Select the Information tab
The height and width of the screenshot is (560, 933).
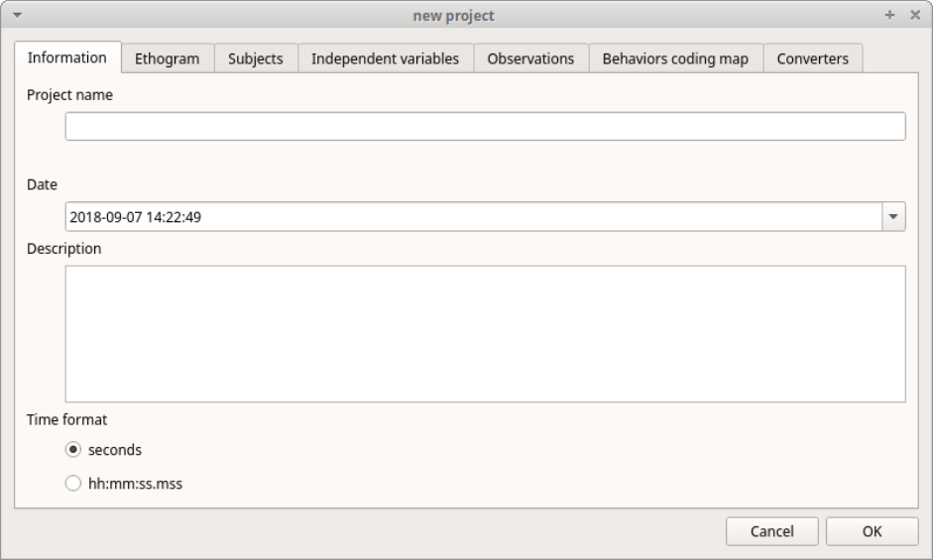pyautogui.click(x=67, y=57)
